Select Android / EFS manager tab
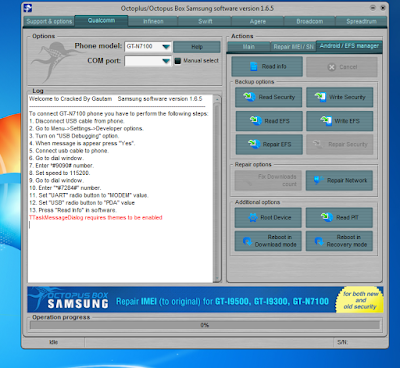 coord(349,46)
